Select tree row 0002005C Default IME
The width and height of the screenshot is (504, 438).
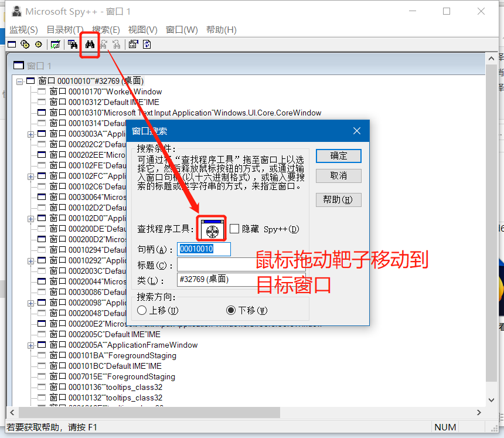tap(105, 334)
